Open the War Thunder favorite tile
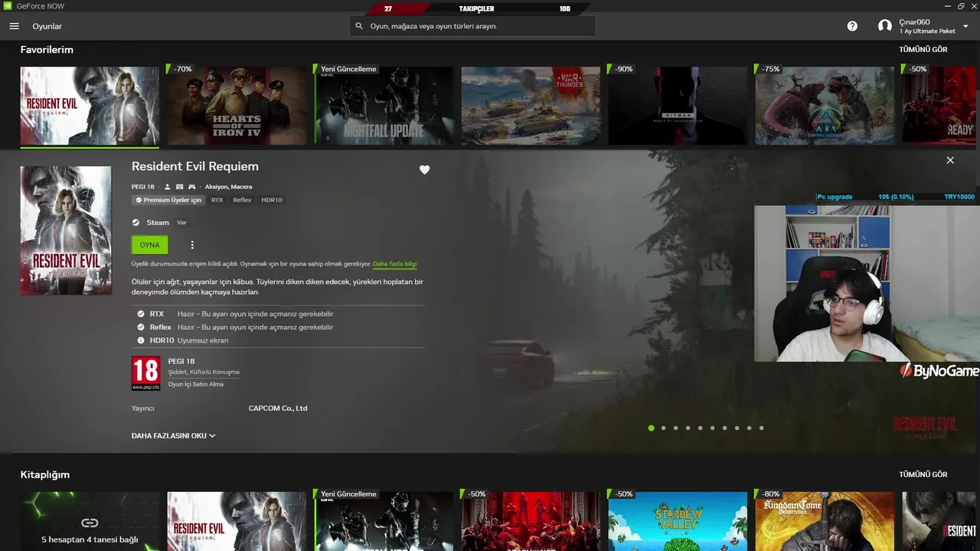 click(x=531, y=106)
